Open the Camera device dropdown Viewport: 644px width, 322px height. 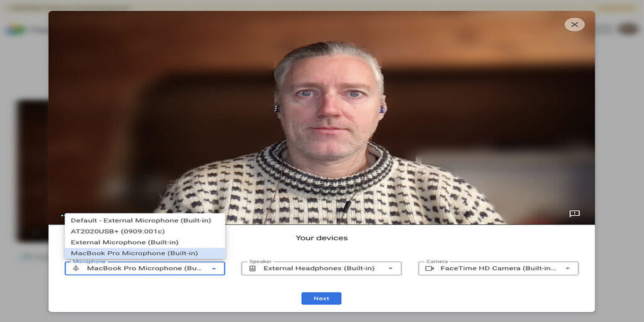coord(568,268)
